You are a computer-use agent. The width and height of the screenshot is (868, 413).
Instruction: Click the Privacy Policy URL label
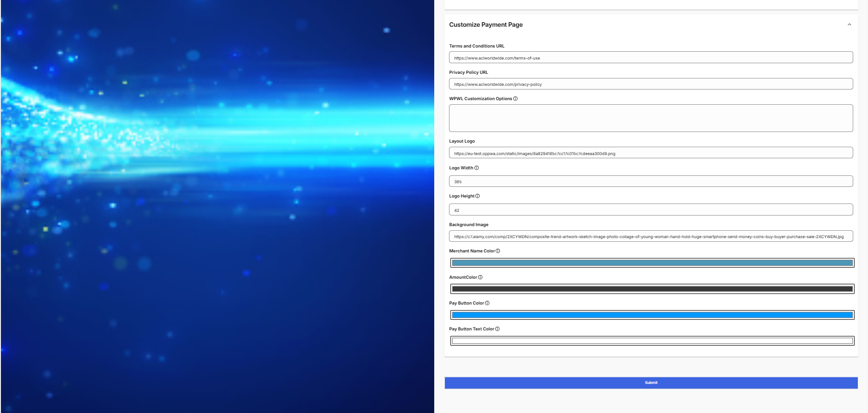468,72
